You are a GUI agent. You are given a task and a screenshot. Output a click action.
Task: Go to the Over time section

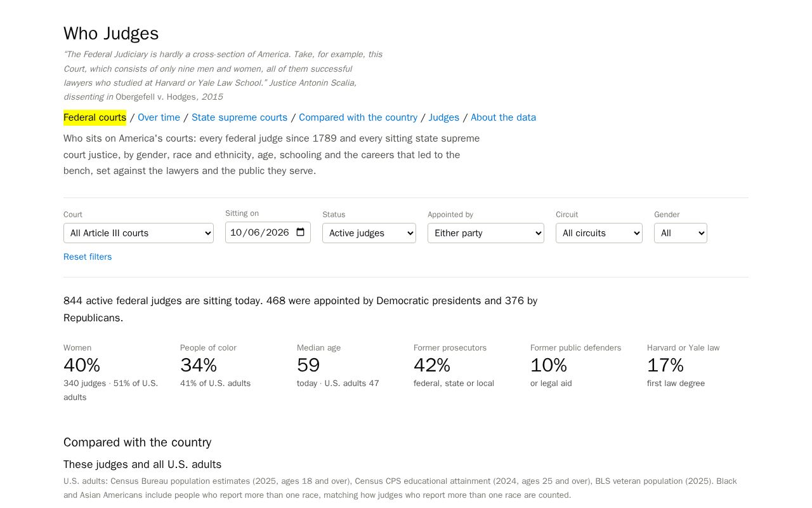159,117
